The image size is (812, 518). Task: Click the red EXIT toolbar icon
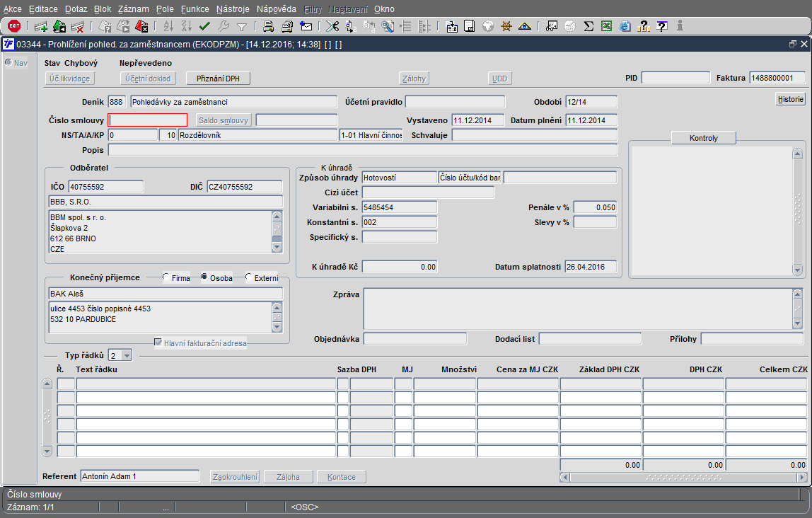(14, 26)
